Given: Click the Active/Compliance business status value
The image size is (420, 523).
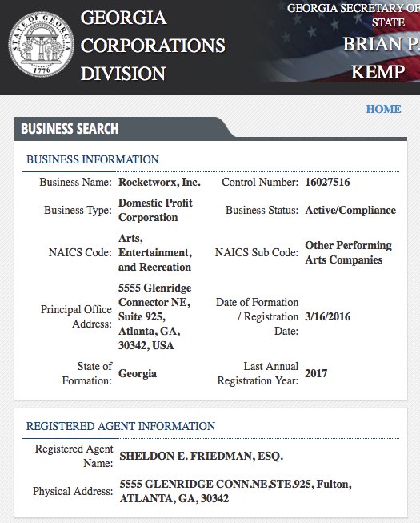Looking at the screenshot, I should click(350, 210).
